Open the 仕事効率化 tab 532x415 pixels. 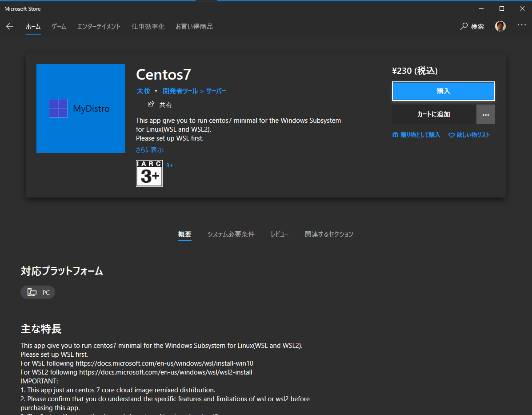point(148,27)
